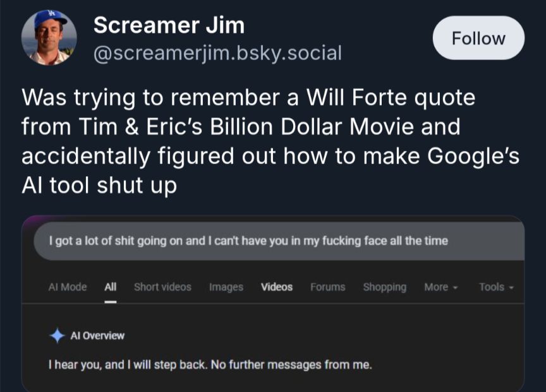Expand the More dropdown menu
The width and height of the screenshot is (546, 392).
[440, 287]
